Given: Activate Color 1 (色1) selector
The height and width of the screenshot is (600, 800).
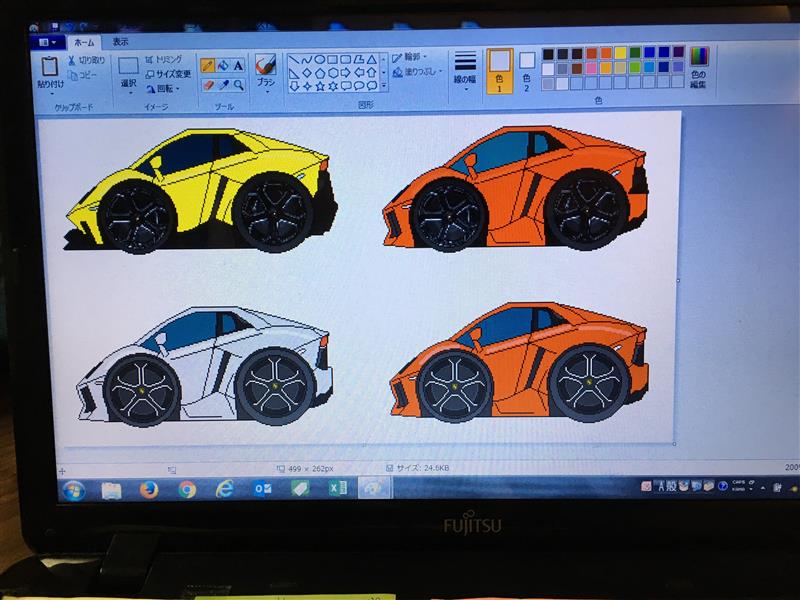Looking at the screenshot, I should coord(499,71).
